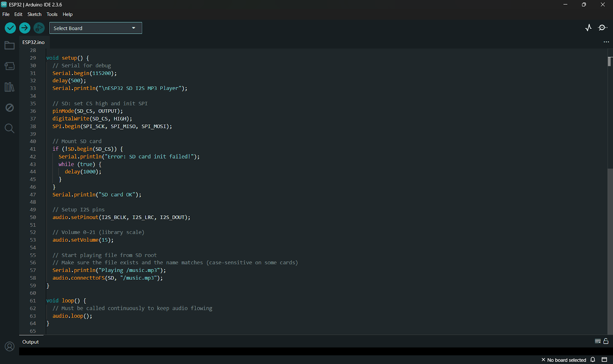Image resolution: width=613 pixels, height=364 pixels.
Task: Toggle the bottom panel in status bar
Action: (x=604, y=360)
